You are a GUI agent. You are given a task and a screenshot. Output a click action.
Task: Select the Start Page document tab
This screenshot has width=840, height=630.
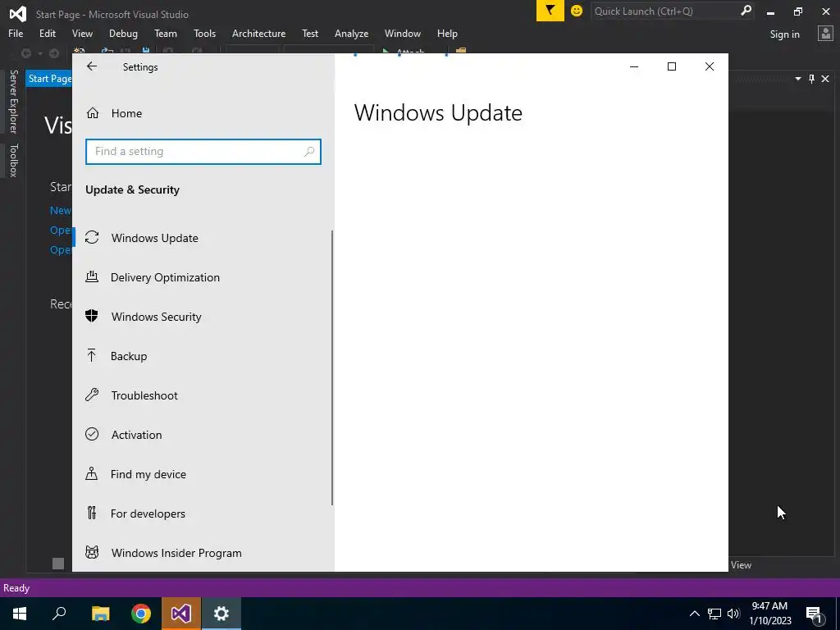pos(49,79)
